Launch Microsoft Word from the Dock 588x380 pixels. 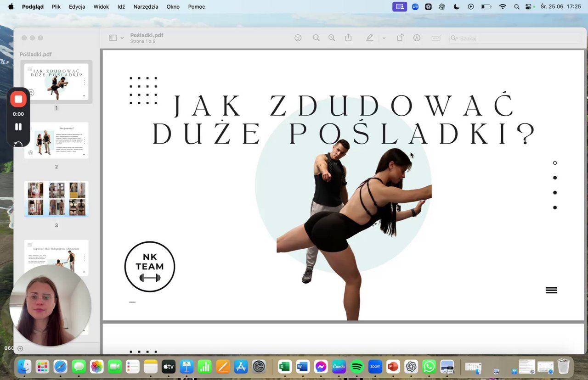pos(302,366)
